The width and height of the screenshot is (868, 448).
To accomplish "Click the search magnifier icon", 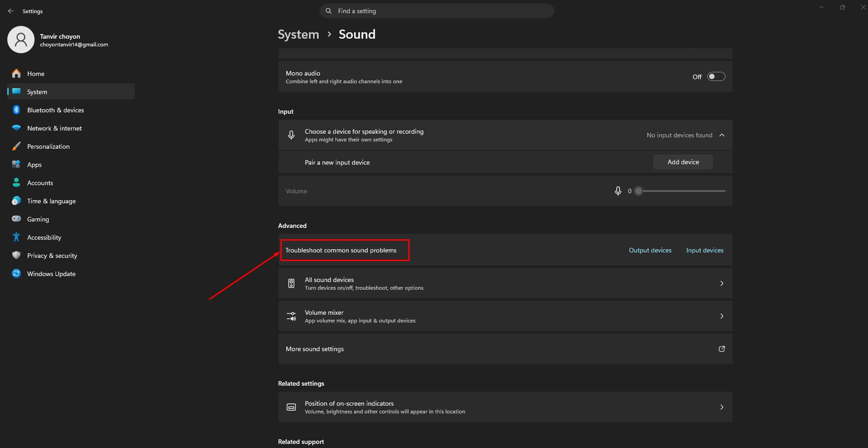I will click(x=329, y=11).
